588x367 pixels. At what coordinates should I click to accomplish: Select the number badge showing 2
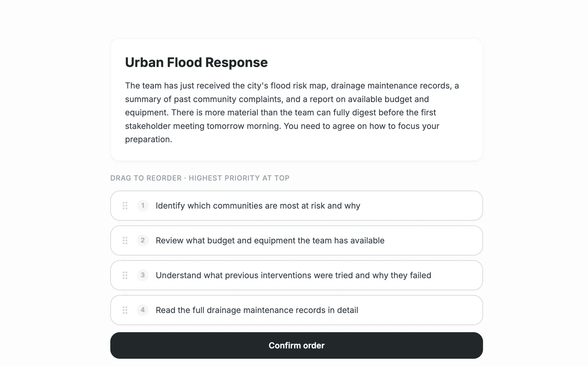click(x=143, y=240)
